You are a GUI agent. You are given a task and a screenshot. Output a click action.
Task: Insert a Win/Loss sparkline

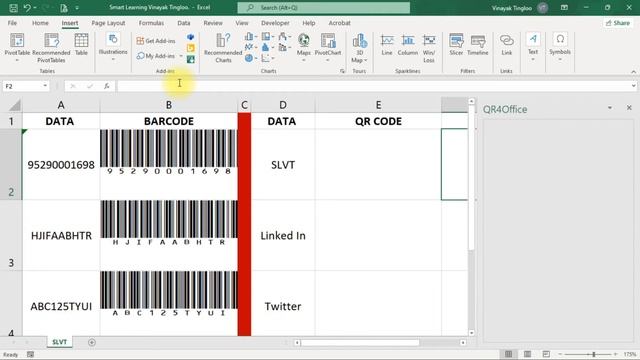[x=429, y=48]
